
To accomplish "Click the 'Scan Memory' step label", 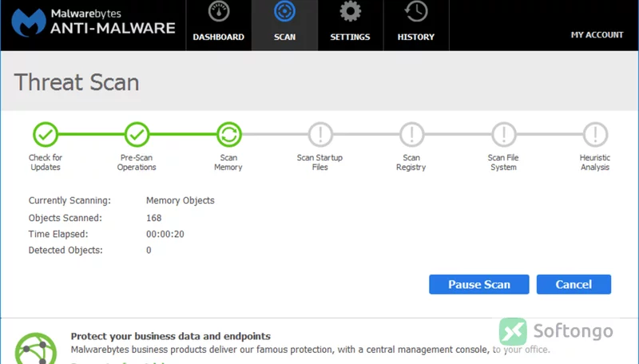I will (228, 163).
